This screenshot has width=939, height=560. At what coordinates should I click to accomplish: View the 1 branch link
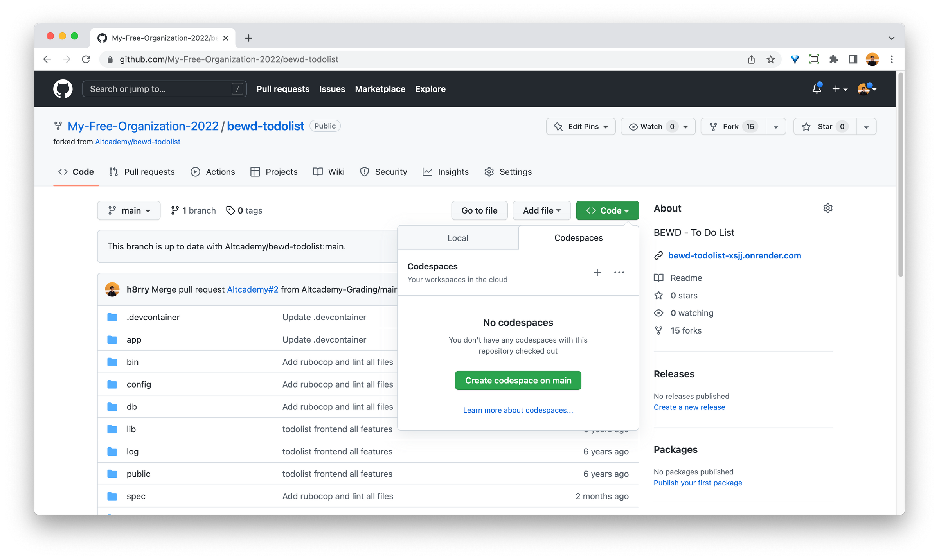(193, 210)
